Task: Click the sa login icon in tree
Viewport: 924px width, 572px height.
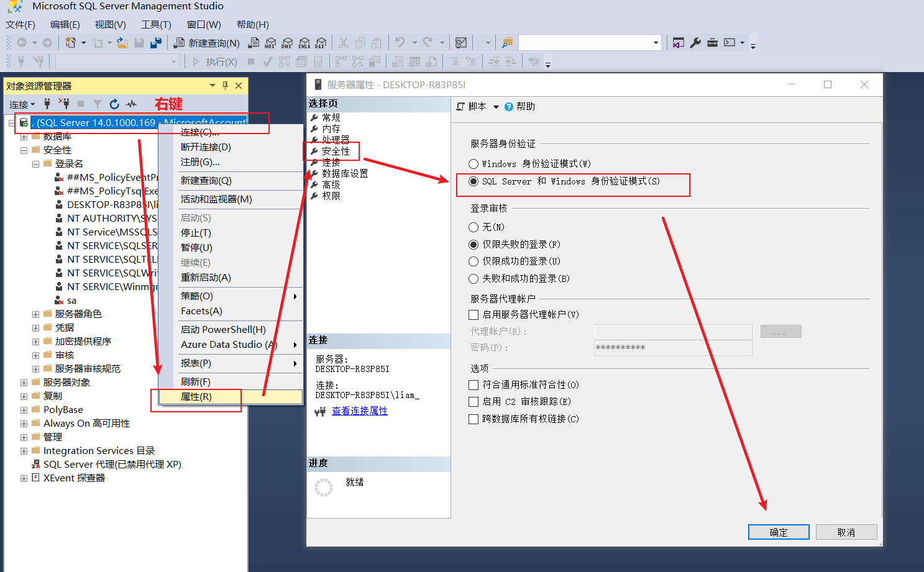Action: pyautogui.click(x=59, y=301)
